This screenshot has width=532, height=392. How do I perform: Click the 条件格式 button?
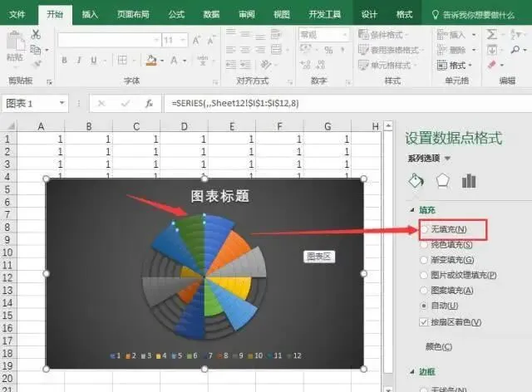[383, 35]
